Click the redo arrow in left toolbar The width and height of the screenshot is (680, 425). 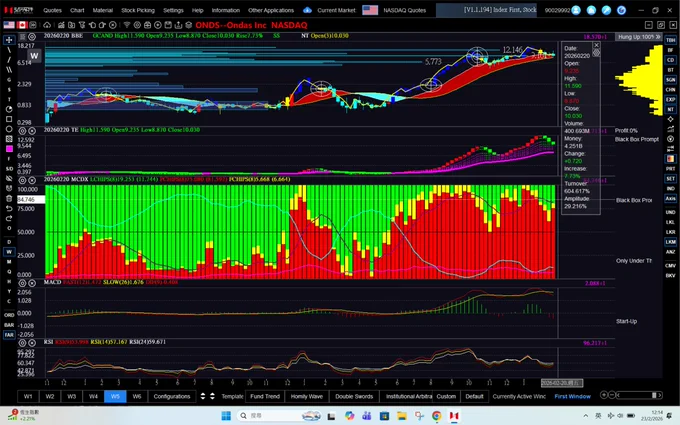point(9,218)
